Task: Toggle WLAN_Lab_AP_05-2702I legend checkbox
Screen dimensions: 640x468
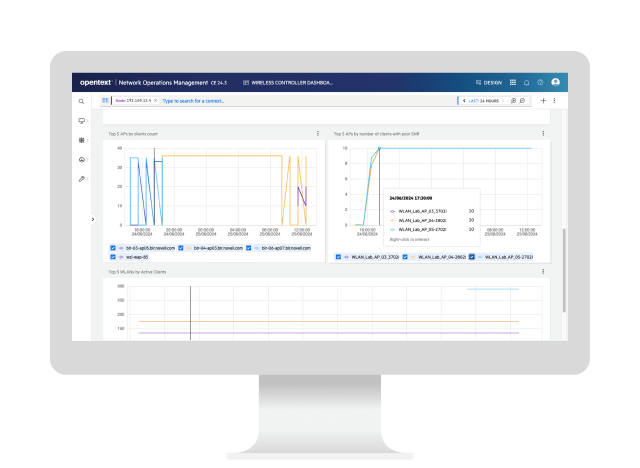Action: click(x=472, y=257)
